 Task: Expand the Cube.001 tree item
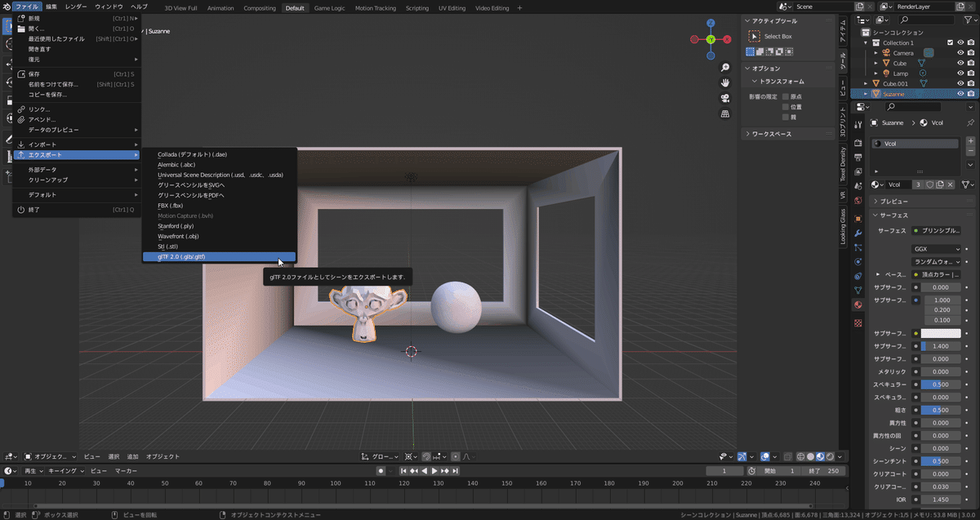click(865, 83)
